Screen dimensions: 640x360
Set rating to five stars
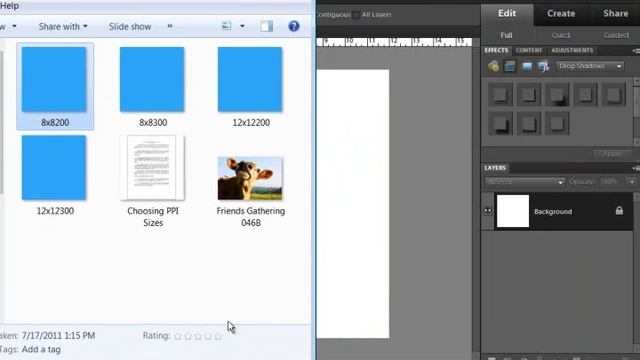pyautogui.click(x=218, y=336)
